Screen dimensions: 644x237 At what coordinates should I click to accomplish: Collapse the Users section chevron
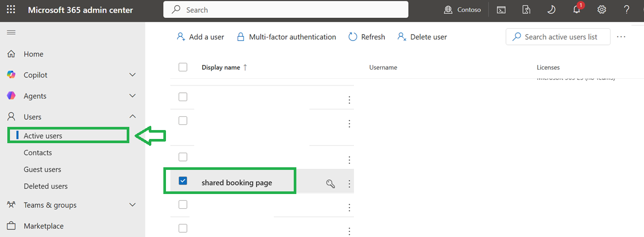click(132, 116)
